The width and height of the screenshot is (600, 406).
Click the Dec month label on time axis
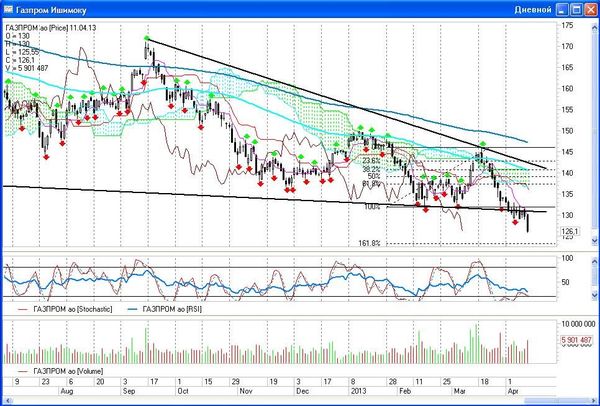click(302, 391)
